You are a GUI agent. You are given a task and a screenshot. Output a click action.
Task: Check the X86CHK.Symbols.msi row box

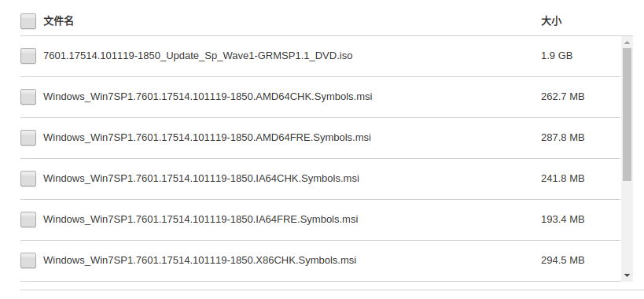(x=28, y=260)
